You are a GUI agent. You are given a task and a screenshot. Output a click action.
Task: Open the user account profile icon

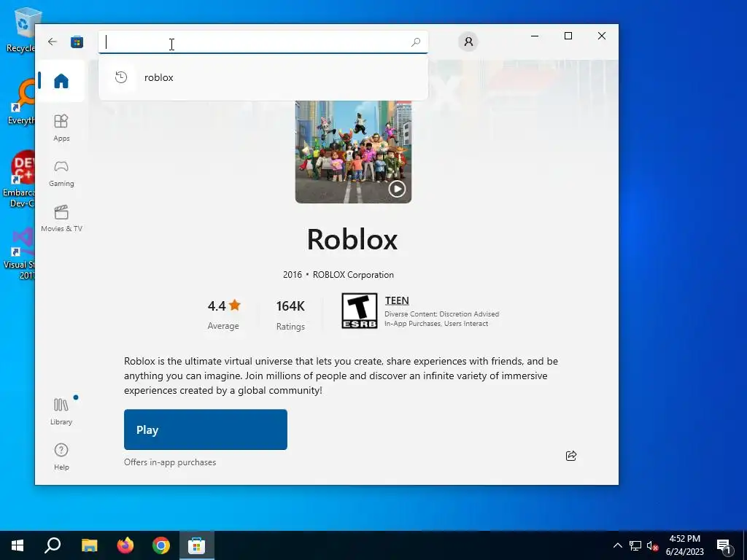(x=468, y=42)
